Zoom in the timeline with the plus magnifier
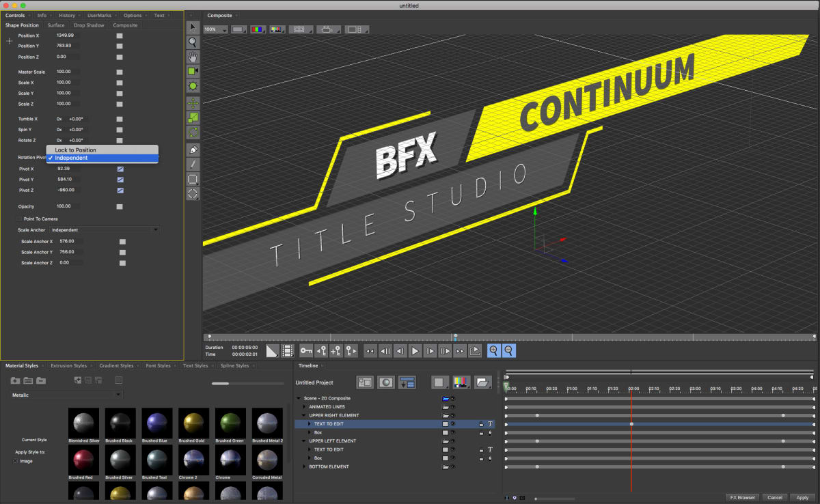820x504 pixels. [493, 351]
